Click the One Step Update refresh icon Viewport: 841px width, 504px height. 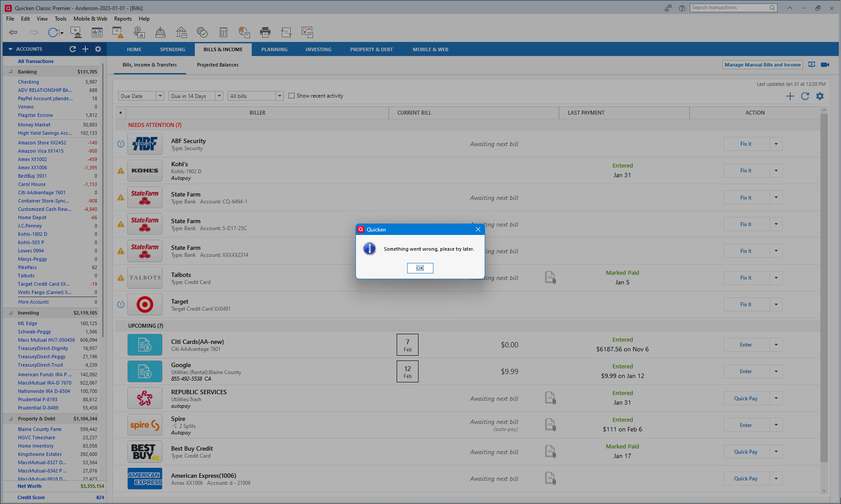[x=53, y=32]
